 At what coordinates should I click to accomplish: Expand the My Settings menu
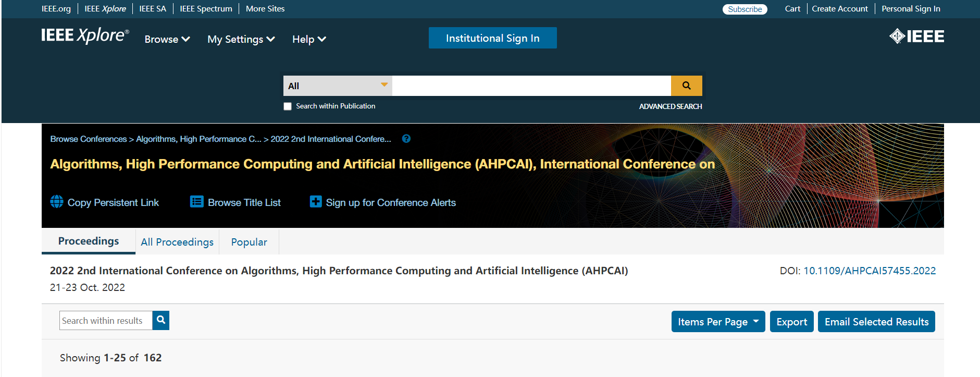click(241, 39)
